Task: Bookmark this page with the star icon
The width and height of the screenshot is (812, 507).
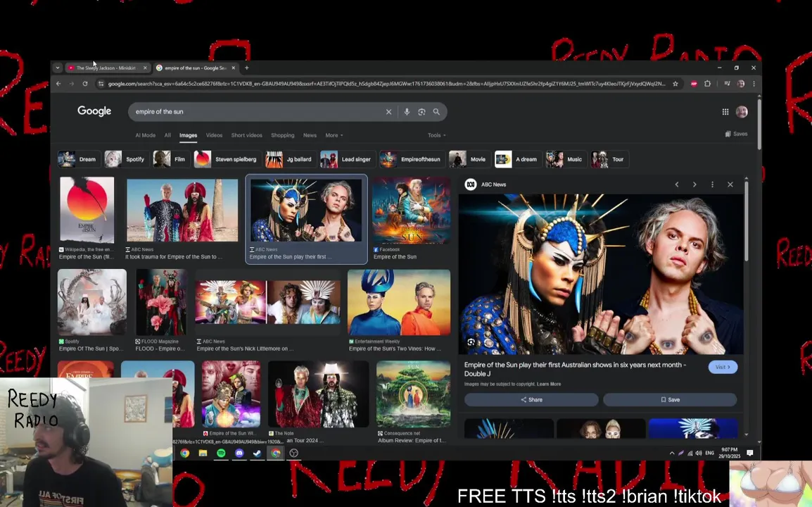Action: pyautogui.click(x=675, y=84)
